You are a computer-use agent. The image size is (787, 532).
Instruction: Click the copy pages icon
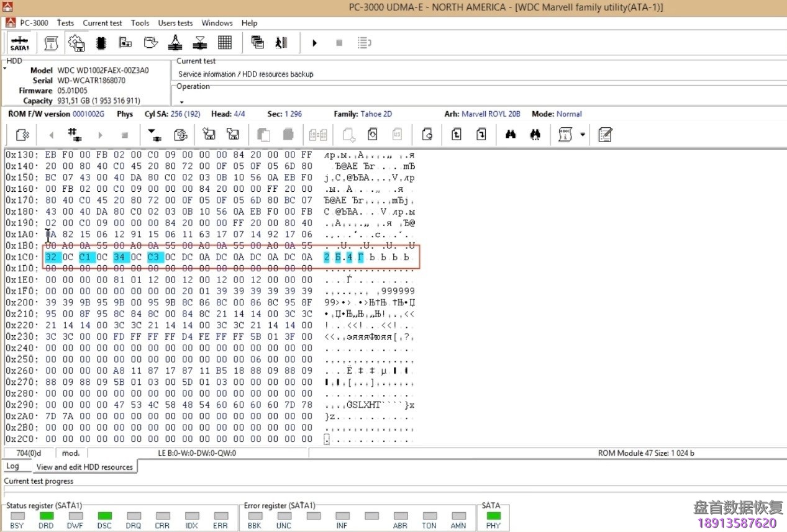263,135
